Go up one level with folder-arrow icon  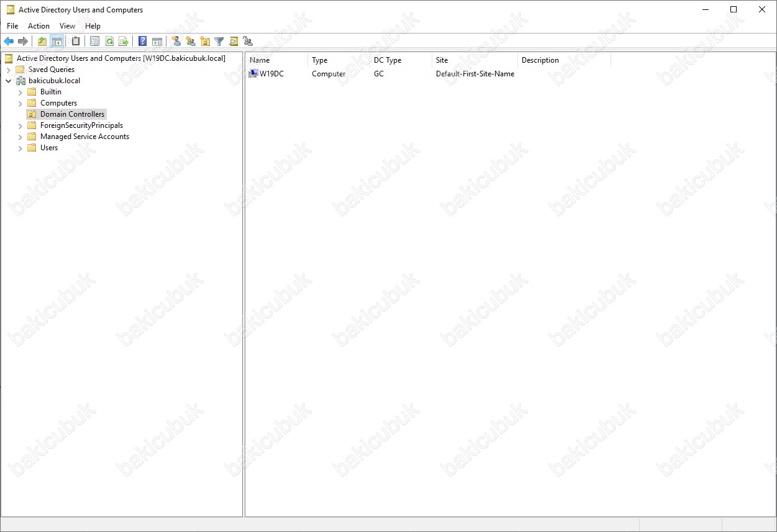[x=42, y=42]
